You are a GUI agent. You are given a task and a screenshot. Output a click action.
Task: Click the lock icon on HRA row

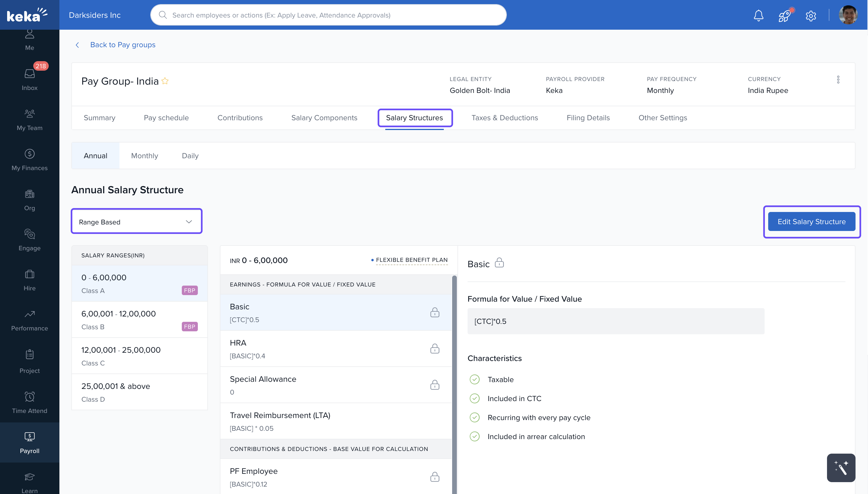point(435,349)
